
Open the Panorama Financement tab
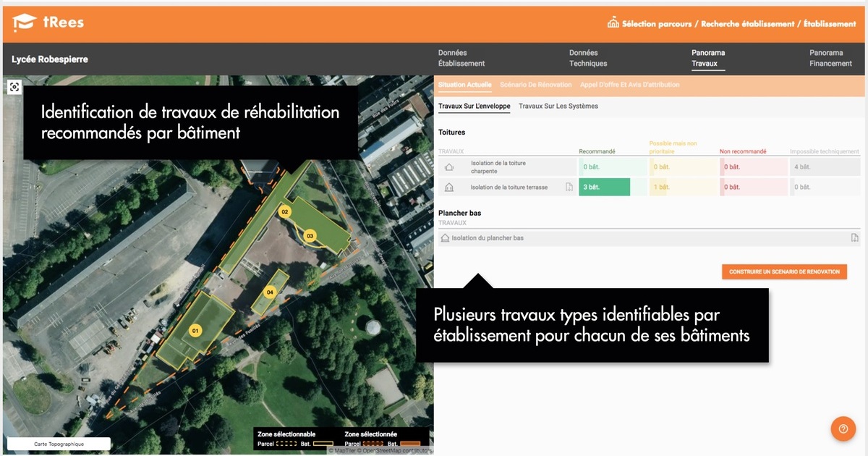[830, 58]
